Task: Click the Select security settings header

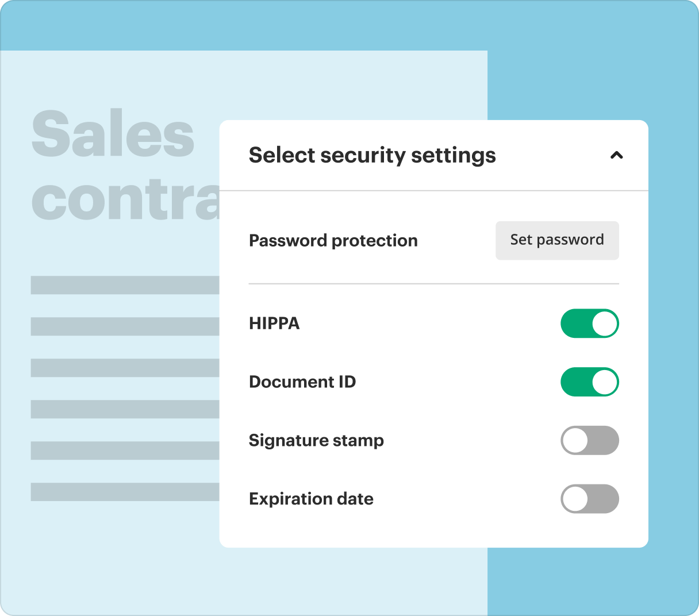Action: click(372, 155)
